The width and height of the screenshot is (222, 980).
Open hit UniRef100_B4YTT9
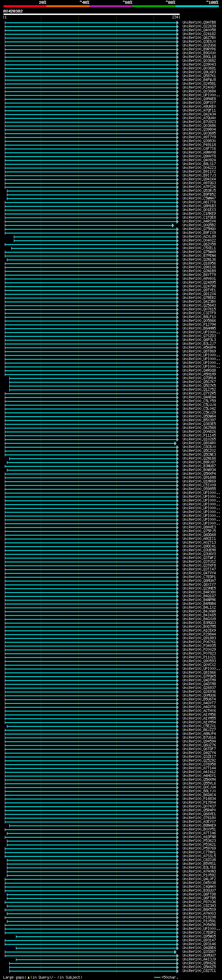199,275
